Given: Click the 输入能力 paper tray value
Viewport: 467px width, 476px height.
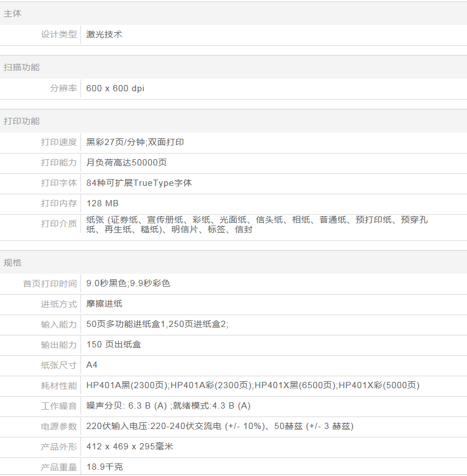Looking at the screenshot, I should click(x=157, y=324).
